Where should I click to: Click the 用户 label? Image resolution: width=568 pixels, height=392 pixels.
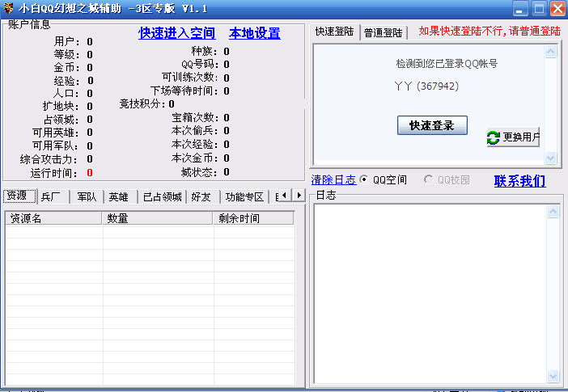pos(66,42)
